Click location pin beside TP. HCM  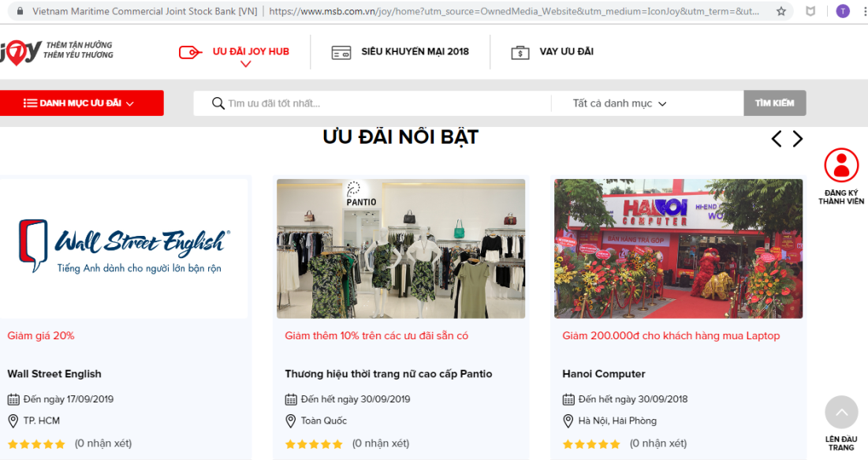click(13, 421)
